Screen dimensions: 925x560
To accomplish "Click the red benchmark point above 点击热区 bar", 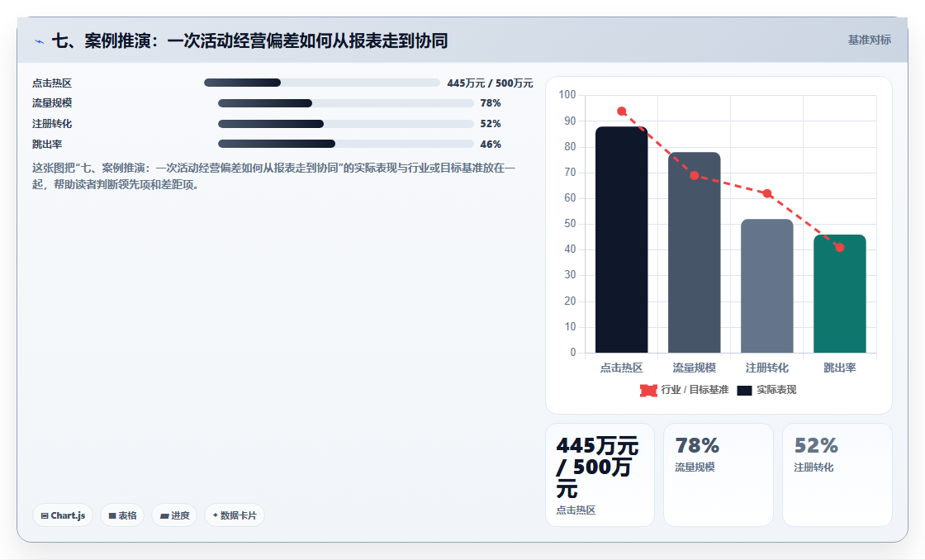I will pos(622,112).
